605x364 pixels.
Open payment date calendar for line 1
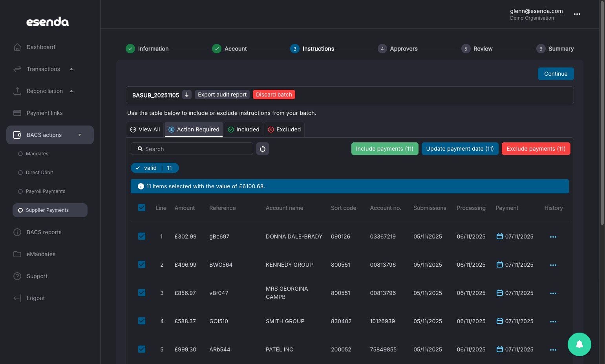tap(499, 236)
